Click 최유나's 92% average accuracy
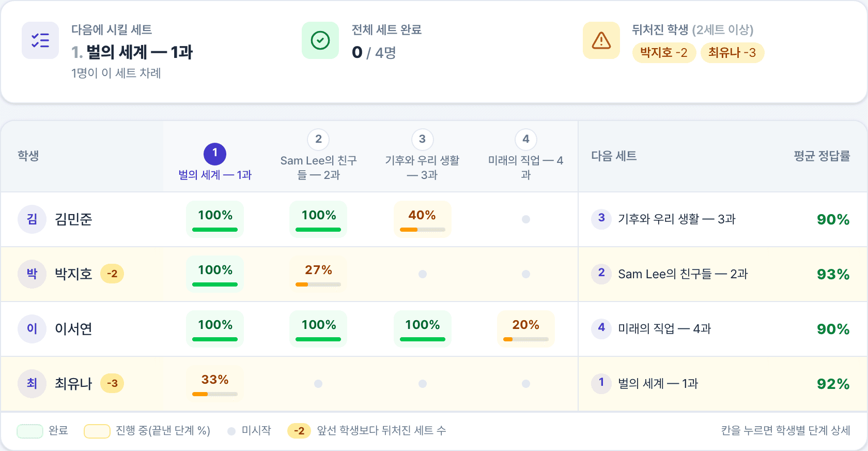 (x=833, y=384)
